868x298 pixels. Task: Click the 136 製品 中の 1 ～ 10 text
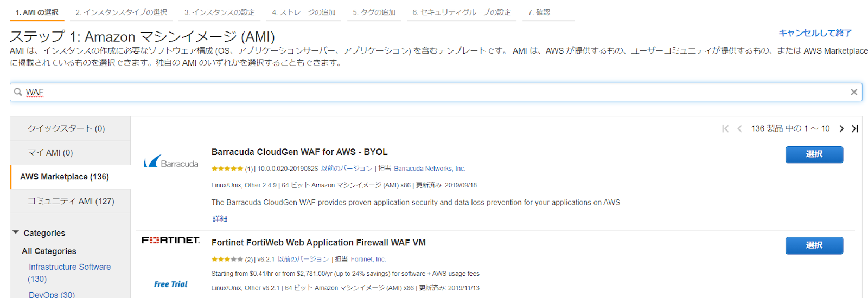[x=790, y=128]
